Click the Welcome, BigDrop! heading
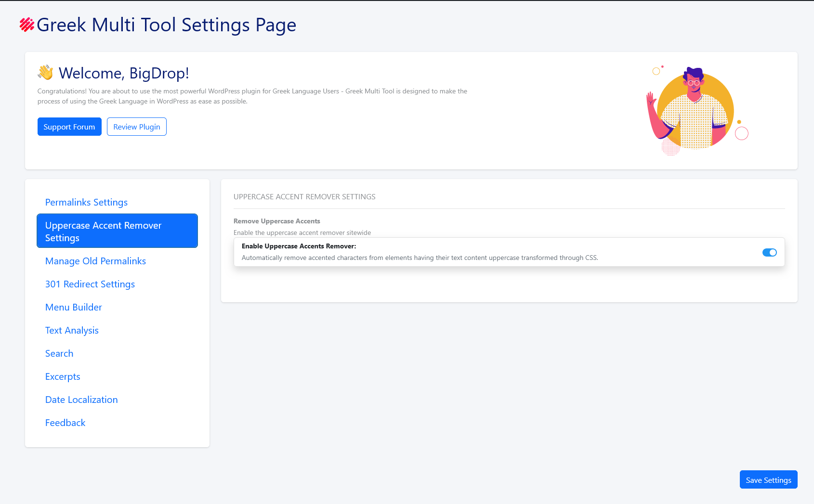The height and width of the screenshot is (504, 814). 124,73
